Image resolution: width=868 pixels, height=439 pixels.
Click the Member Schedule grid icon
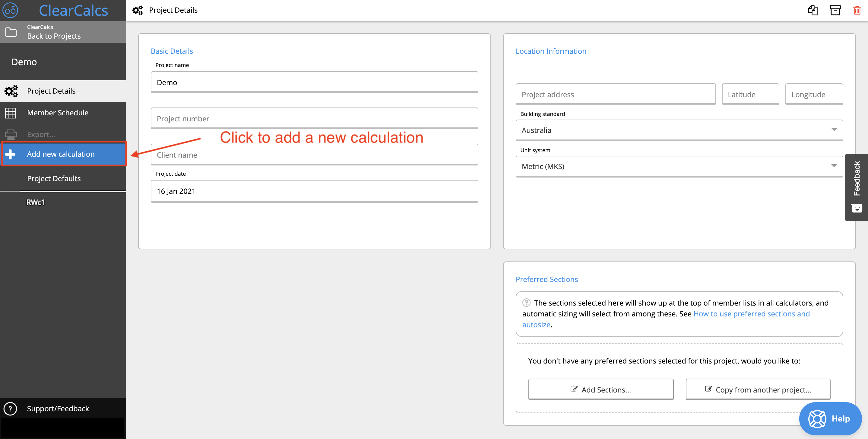click(x=11, y=113)
